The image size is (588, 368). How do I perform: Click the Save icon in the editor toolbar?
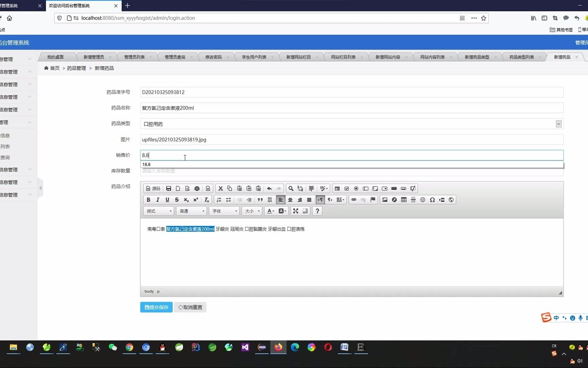[x=168, y=188]
